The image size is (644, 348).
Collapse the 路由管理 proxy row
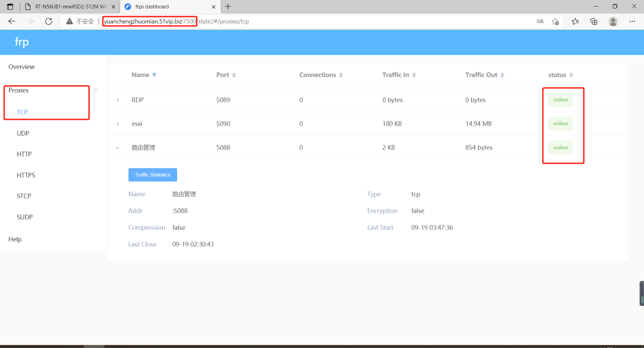(x=118, y=148)
